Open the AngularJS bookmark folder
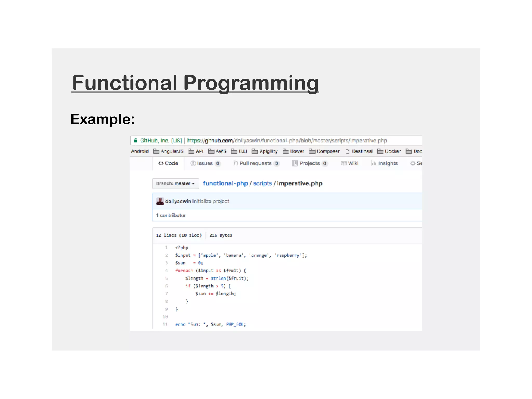 168,151
